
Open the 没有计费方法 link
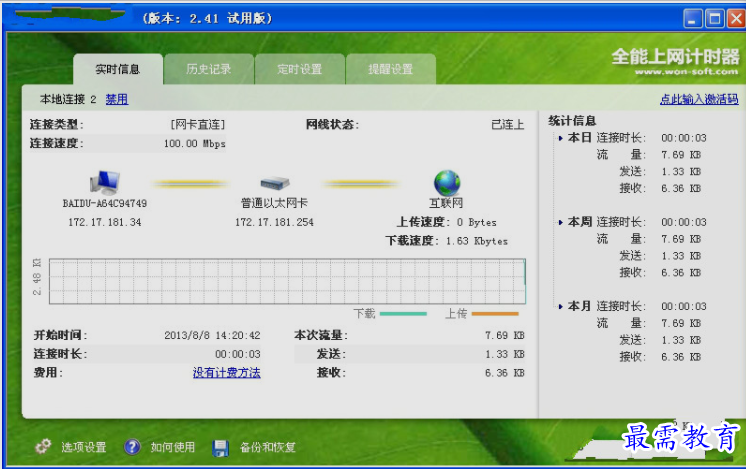tap(226, 372)
